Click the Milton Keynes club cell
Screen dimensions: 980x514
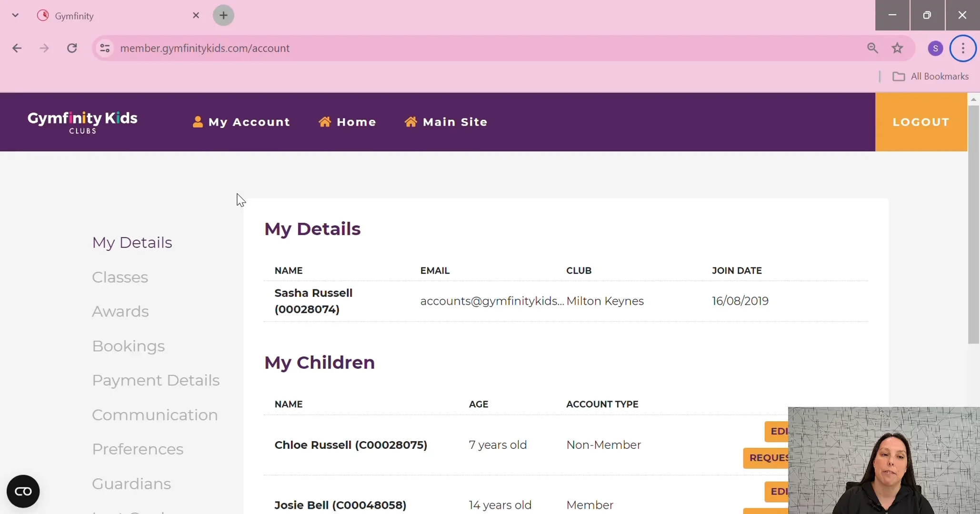605,301
